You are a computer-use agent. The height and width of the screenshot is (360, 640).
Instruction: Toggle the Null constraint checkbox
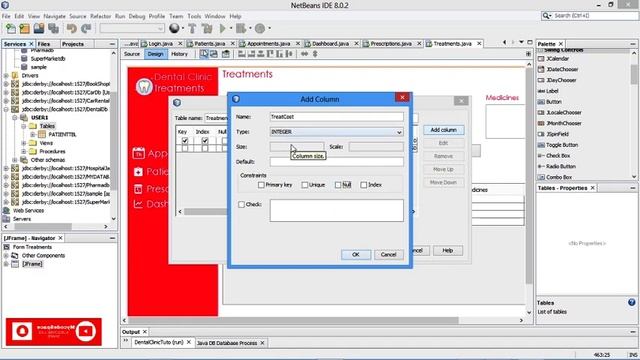338,185
